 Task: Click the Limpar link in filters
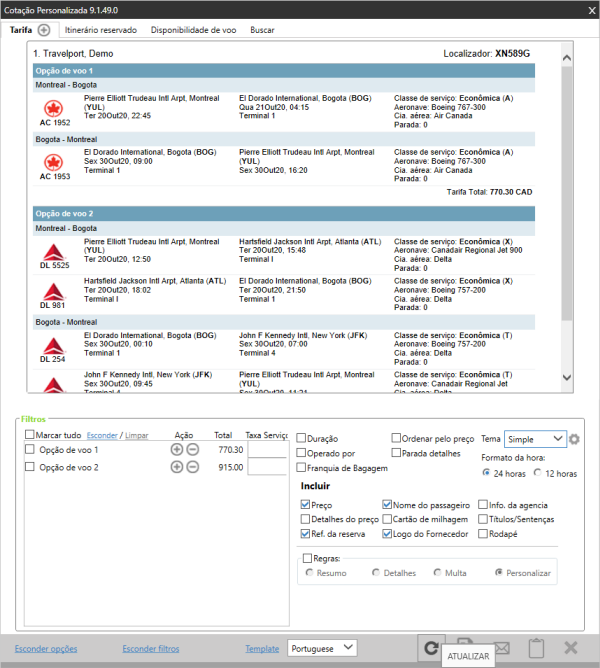click(137, 436)
